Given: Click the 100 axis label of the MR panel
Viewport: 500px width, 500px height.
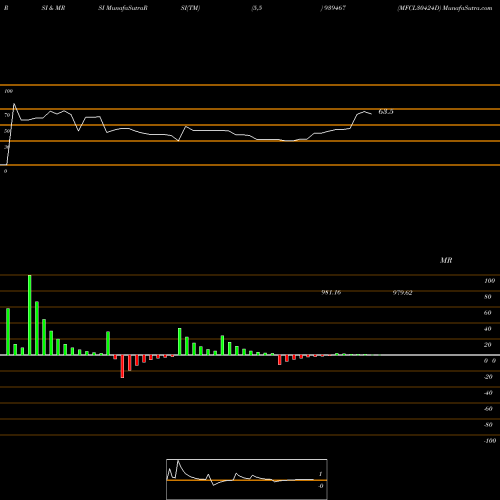Looking at the screenshot, I should click(x=489, y=281).
